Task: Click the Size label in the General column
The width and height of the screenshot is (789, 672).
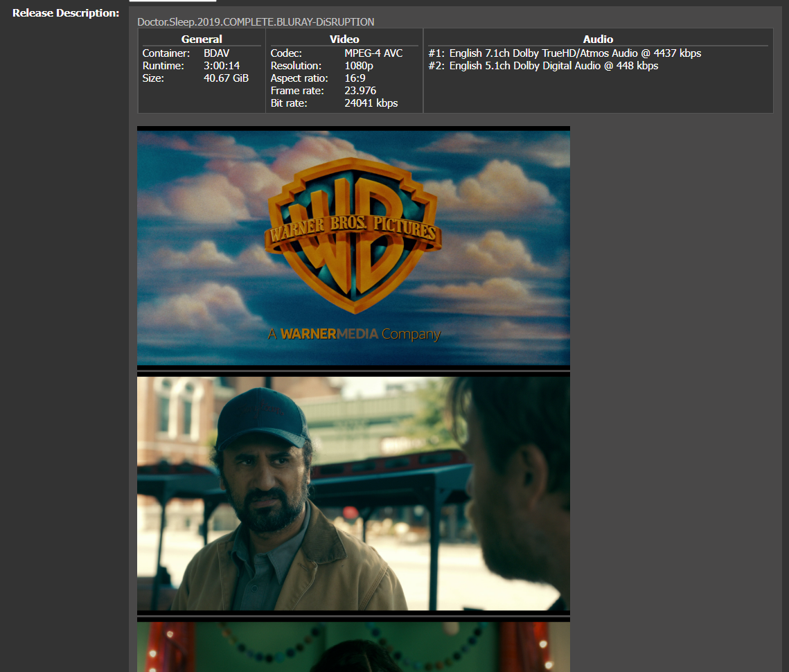Action: tap(153, 78)
